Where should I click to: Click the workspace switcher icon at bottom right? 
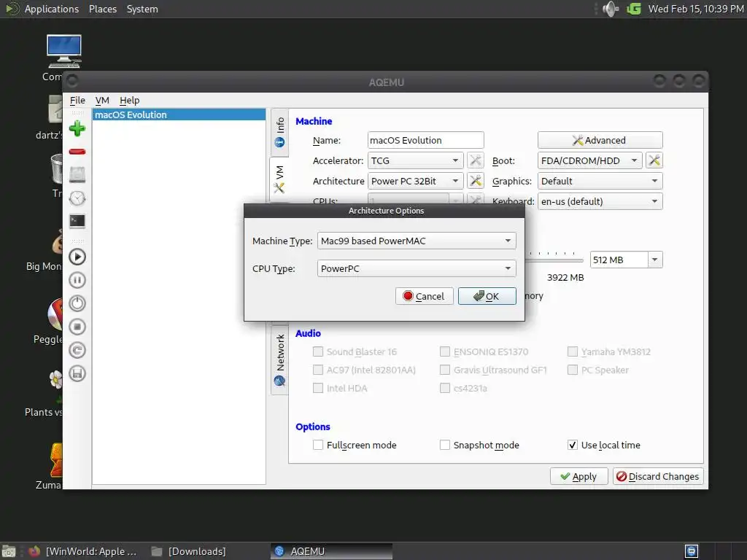coord(692,551)
